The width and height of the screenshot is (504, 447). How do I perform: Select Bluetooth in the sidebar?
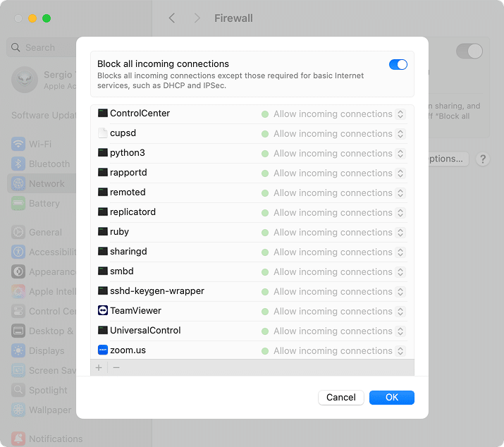49,164
